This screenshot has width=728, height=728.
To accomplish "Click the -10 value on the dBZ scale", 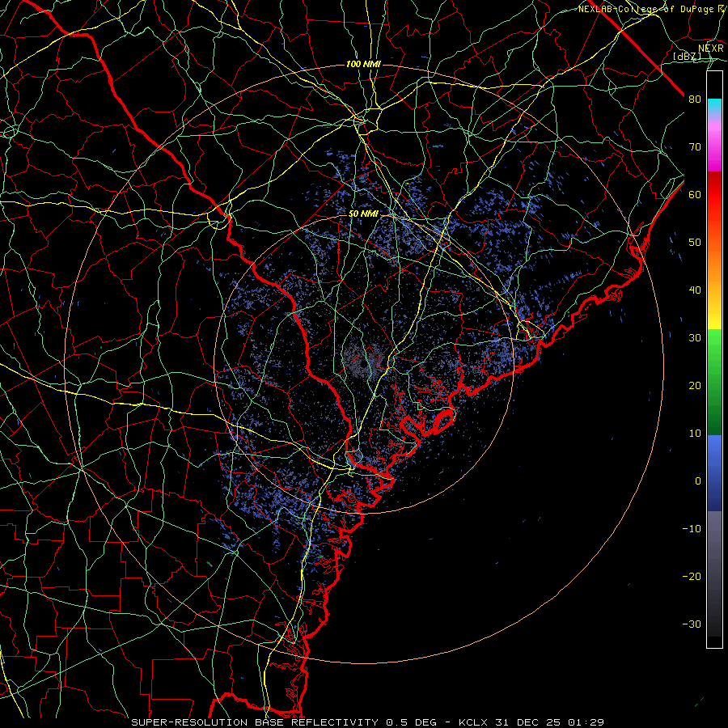I will 692,529.
